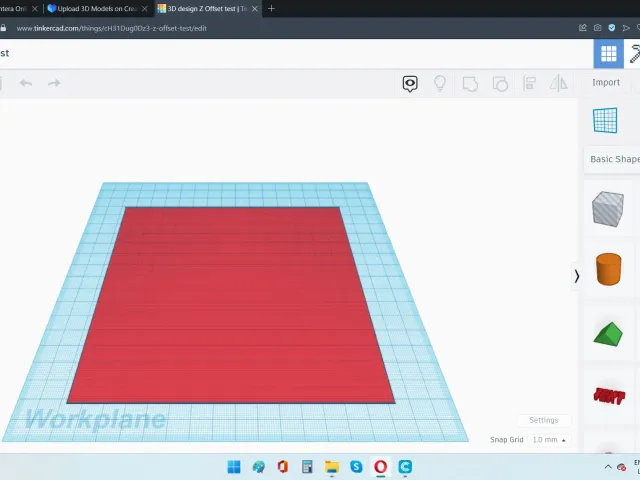The image size is (640, 480).
Task: Click the Undo arrow in the toolbar
Action: point(26,83)
